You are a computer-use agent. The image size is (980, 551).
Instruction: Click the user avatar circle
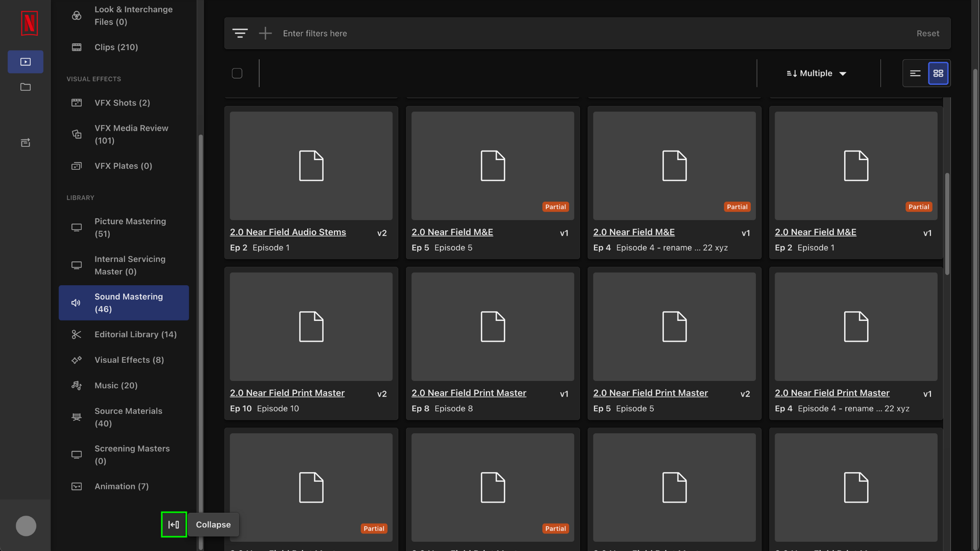26,526
